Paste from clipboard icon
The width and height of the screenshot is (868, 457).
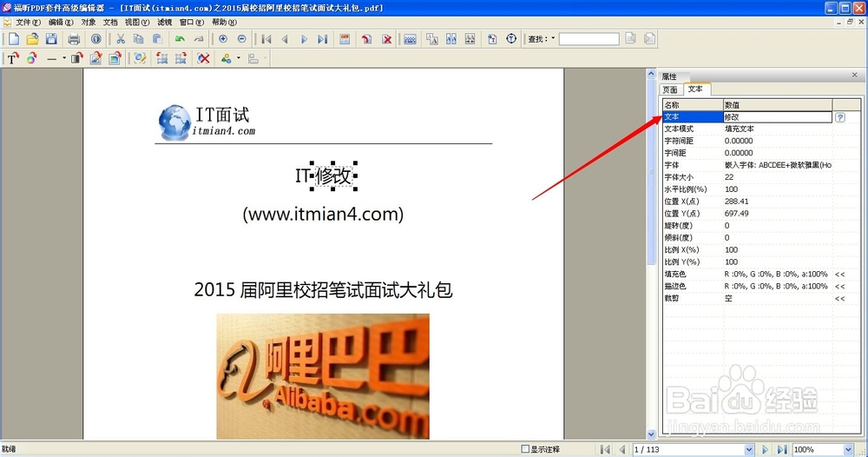(157, 39)
